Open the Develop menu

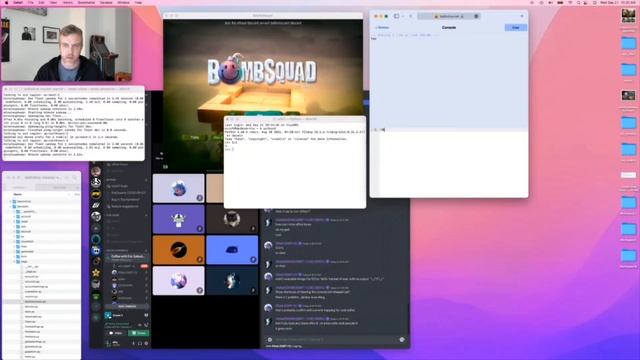[x=106, y=2]
